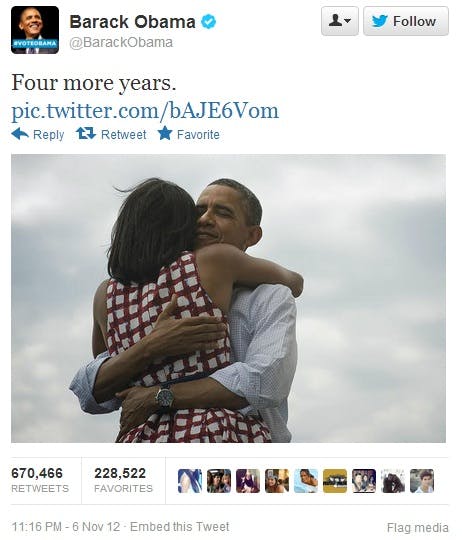This screenshot has height=540, width=462.
Task: Click the first retweeter avatar thumbnail
Action: (190, 481)
